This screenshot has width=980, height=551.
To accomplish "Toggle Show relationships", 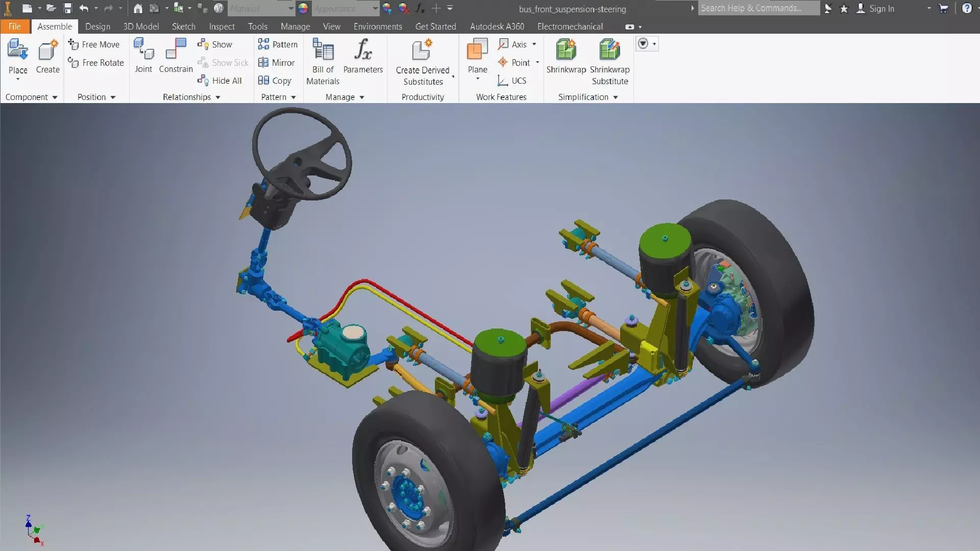I will pyautogui.click(x=215, y=44).
